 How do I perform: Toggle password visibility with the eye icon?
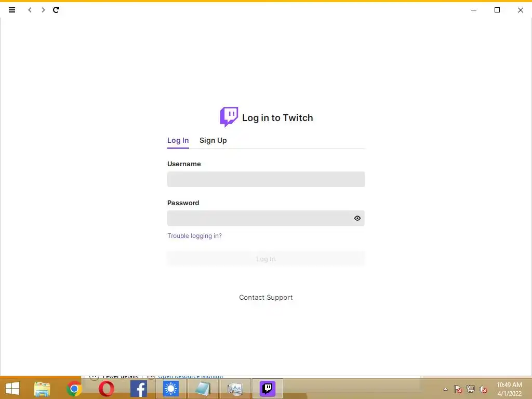[357, 218]
